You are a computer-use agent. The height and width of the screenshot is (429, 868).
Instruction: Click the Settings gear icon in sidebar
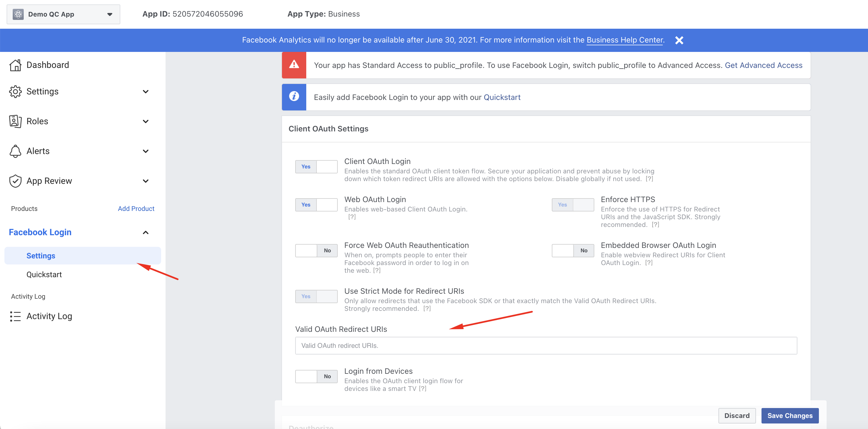[15, 92]
